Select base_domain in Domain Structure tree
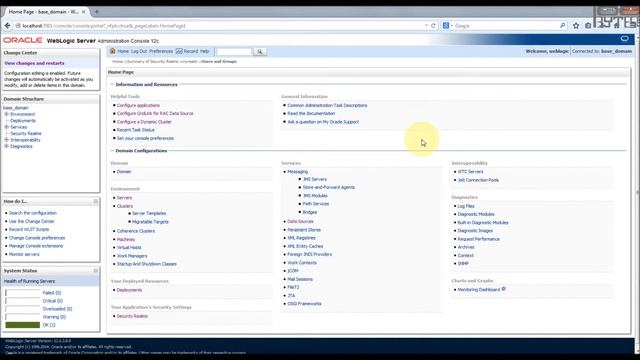This screenshot has width=640, height=360. click(16, 108)
